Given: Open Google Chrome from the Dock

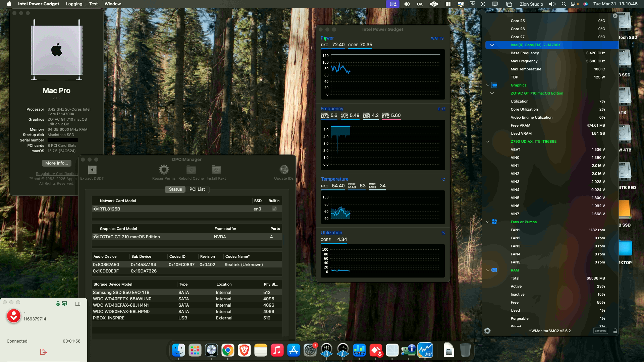Looking at the screenshot, I should coord(228,350).
